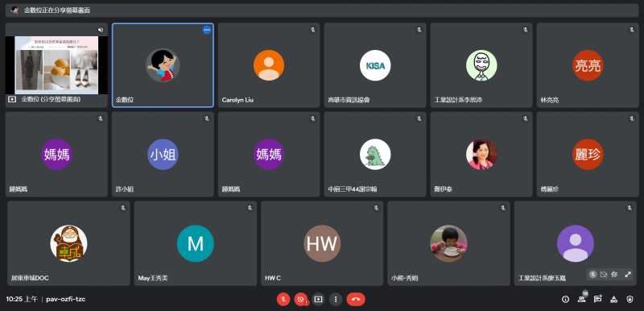Click the muted mic icon in 你 self-view
644x311 pixels.
[592, 275]
